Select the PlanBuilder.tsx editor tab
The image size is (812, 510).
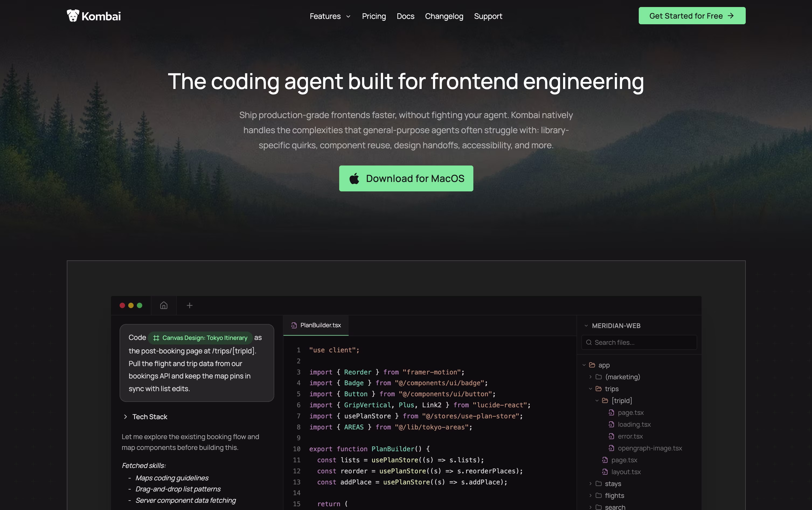tap(316, 325)
